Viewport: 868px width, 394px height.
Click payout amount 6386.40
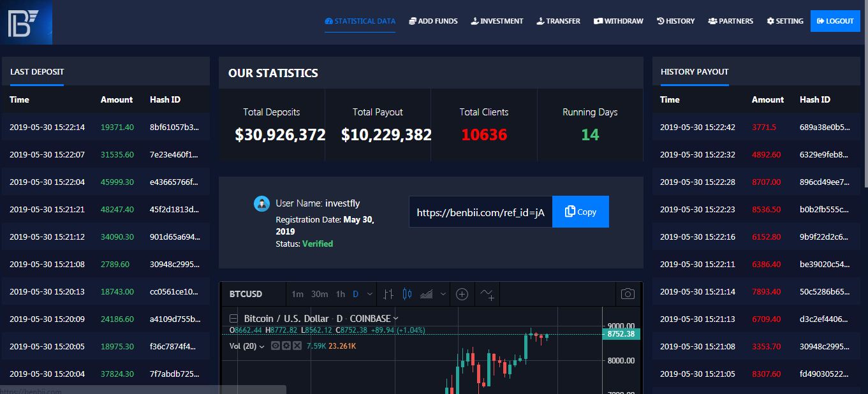pyautogui.click(x=766, y=264)
